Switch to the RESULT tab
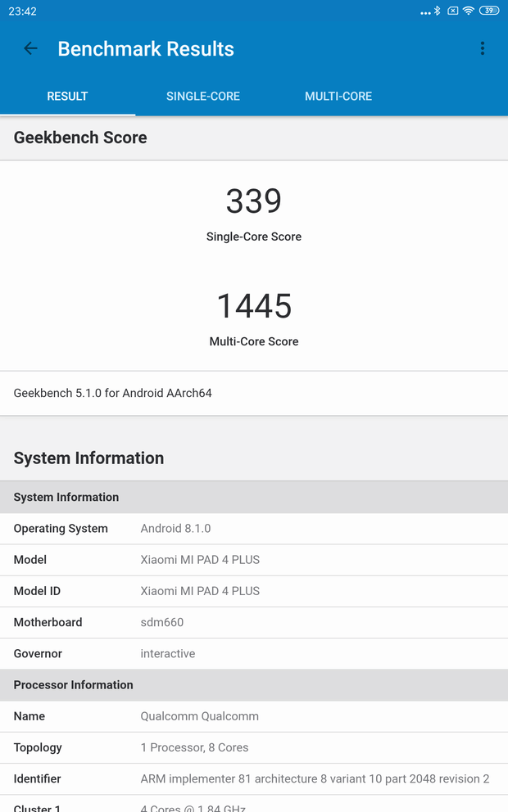Screen dimensions: 508x812 click(67, 97)
